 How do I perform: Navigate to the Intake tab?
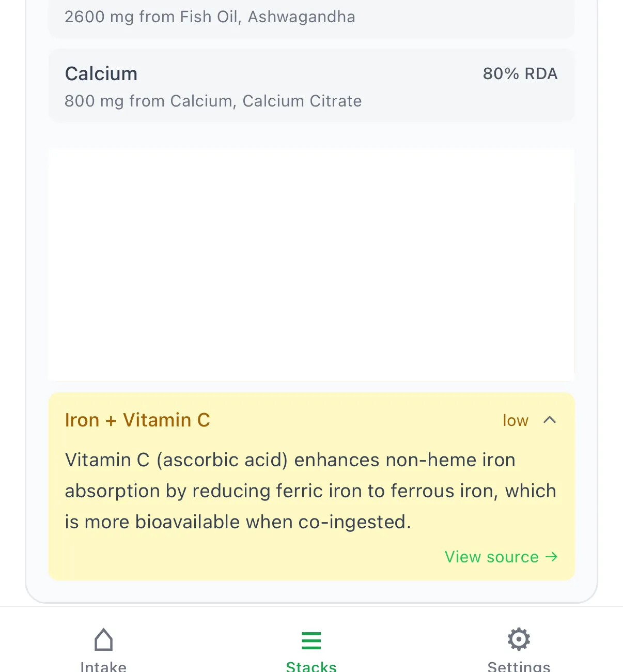click(x=103, y=646)
